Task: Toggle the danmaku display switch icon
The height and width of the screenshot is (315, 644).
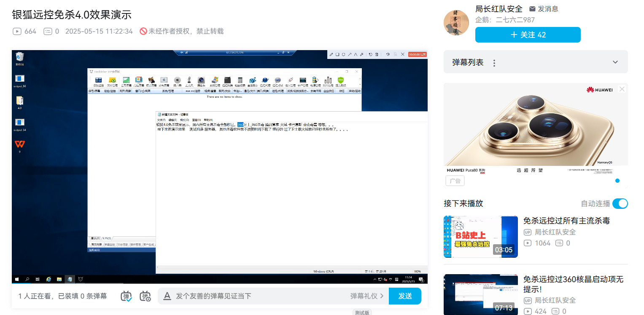Action: coord(127,296)
